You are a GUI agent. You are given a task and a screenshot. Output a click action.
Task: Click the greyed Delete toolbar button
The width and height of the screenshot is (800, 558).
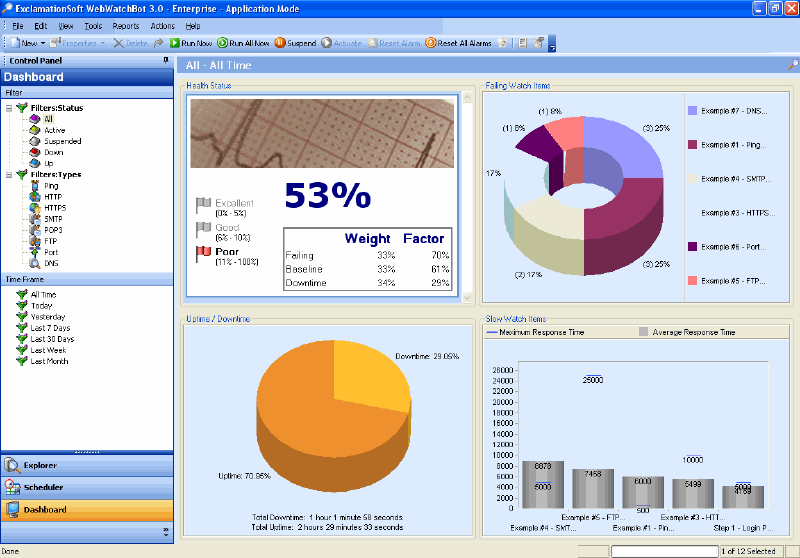(x=131, y=43)
